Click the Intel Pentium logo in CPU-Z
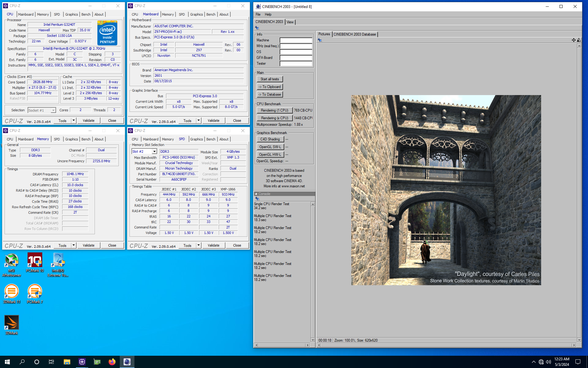The image size is (588, 368). 107,33
